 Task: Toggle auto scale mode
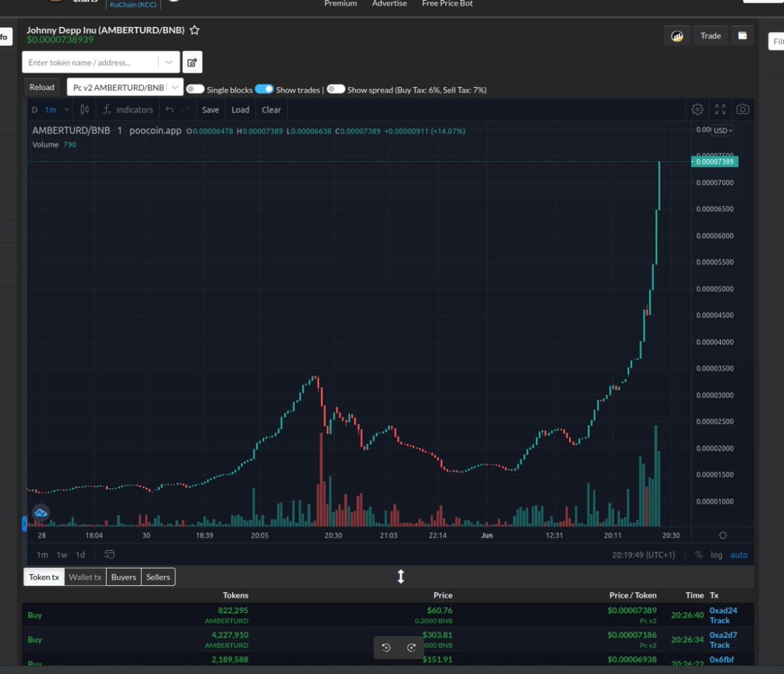click(x=739, y=555)
